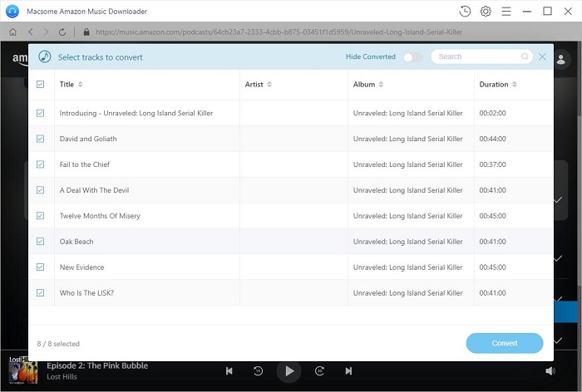Close the Select tracks dialog

542,56
